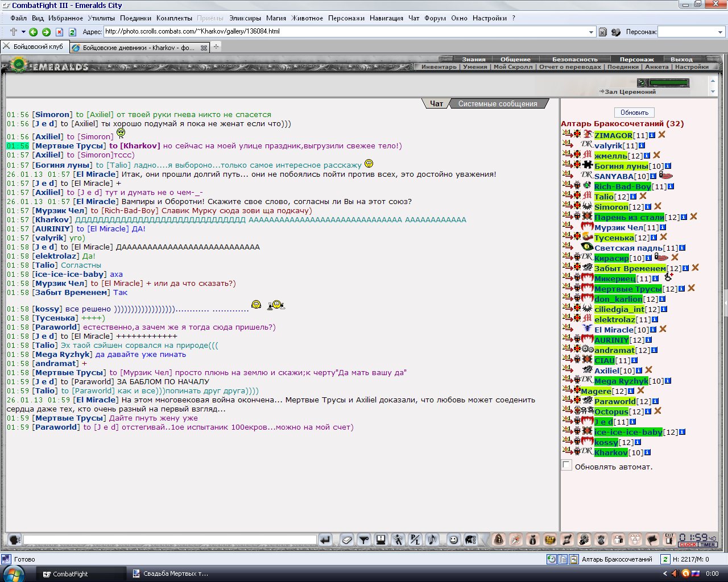
Task: Close the Бойцовские дневники tab
Action: (x=204, y=48)
